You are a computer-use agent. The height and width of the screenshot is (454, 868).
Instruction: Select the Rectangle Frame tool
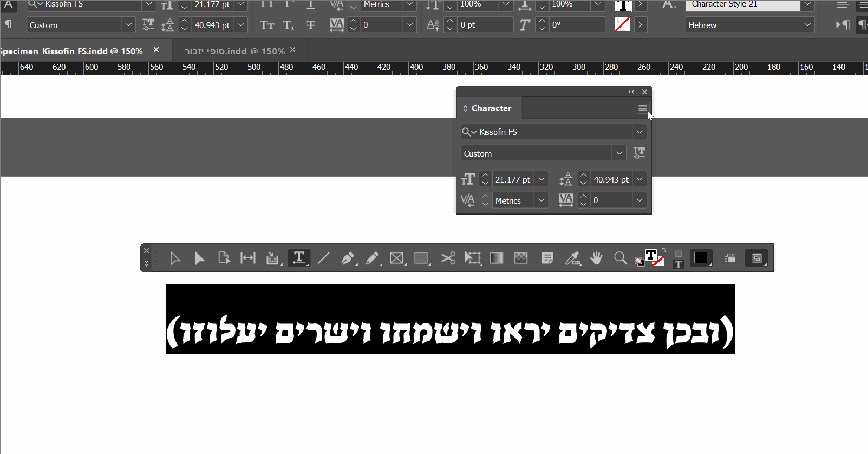tap(397, 258)
